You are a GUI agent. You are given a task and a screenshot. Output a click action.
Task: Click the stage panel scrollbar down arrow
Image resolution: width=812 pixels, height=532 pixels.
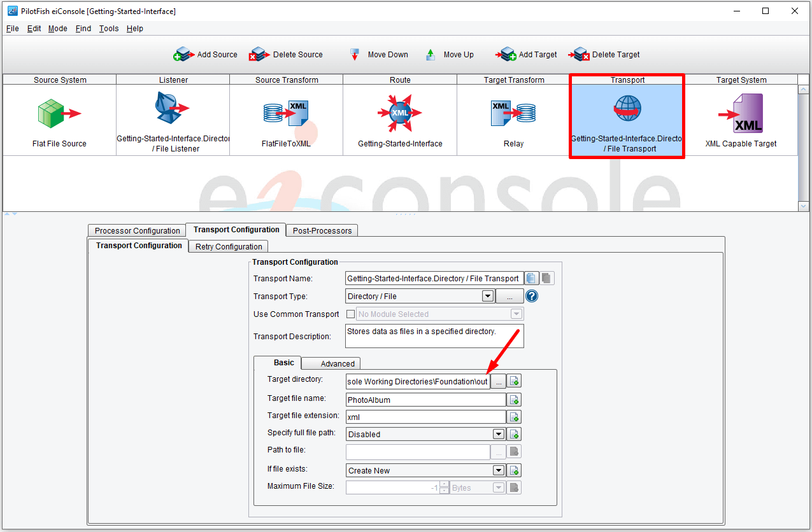coord(803,206)
